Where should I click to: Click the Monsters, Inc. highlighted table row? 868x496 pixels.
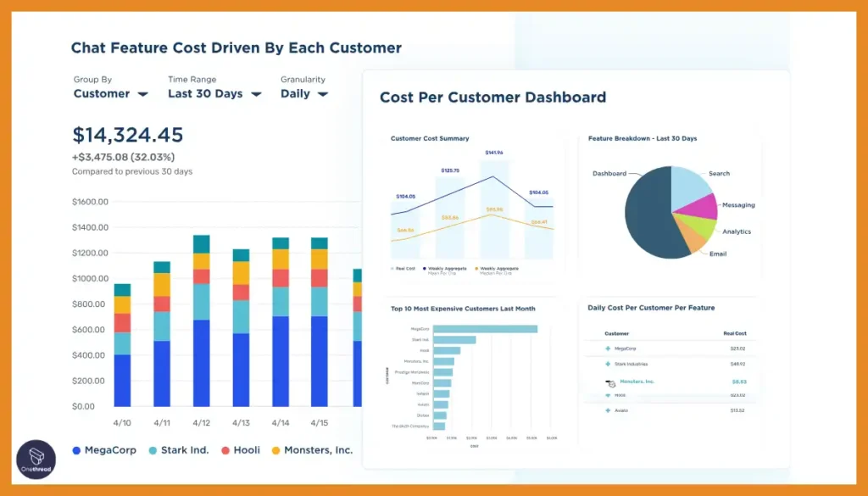[670, 382]
